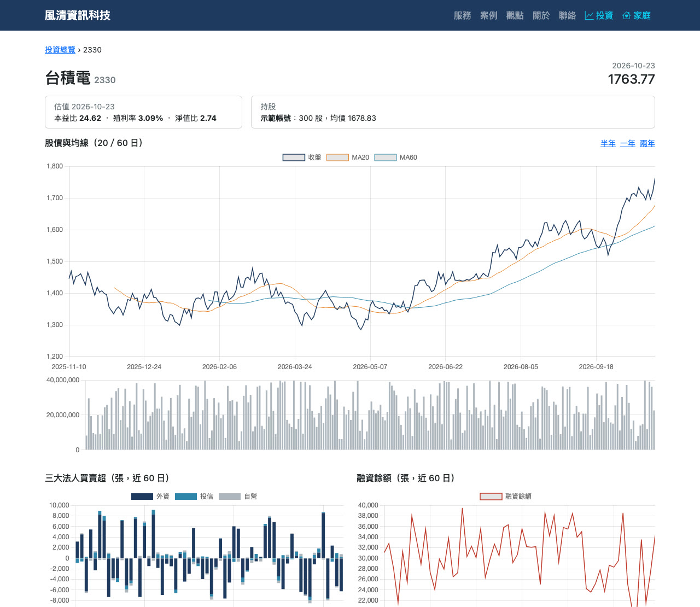Open the 觀點 nav item
The height and width of the screenshot is (607, 700).
(515, 15)
